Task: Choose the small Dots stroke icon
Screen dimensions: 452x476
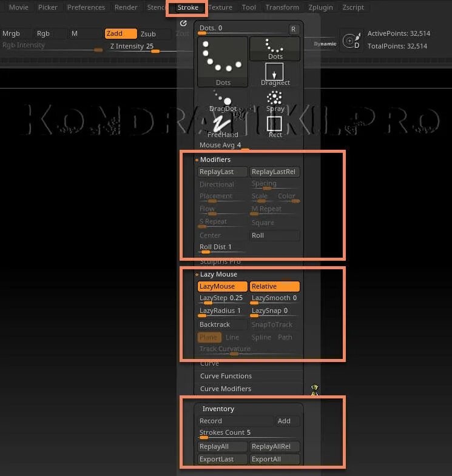Action: tap(275, 49)
